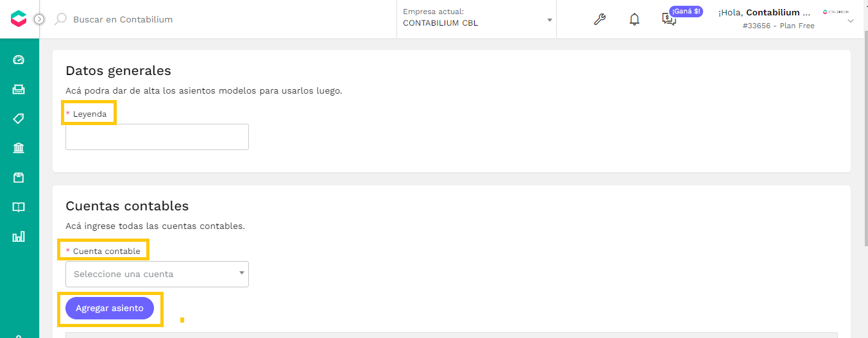
Task: Open the open book accounting icon
Action: pyautogui.click(x=19, y=207)
